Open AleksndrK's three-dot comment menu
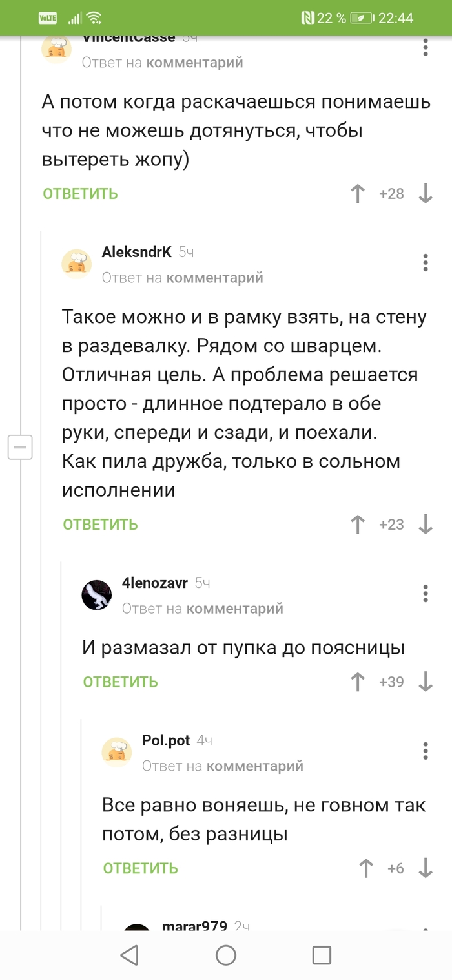Screen dimensions: 452x980 pyautogui.click(x=425, y=263)
